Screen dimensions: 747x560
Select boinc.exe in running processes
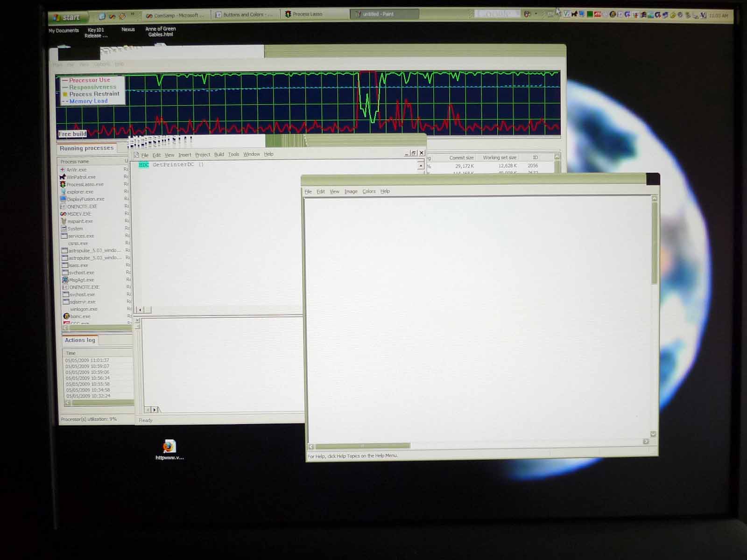(x=80, y=316)
